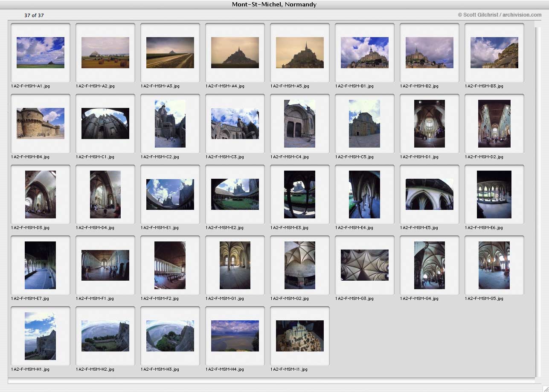The image size is (549, 392).
Task: Select thumbnail 1A2-F-MSM-A5.jpg
Action: pyautogui.click(x=300, y=52)
